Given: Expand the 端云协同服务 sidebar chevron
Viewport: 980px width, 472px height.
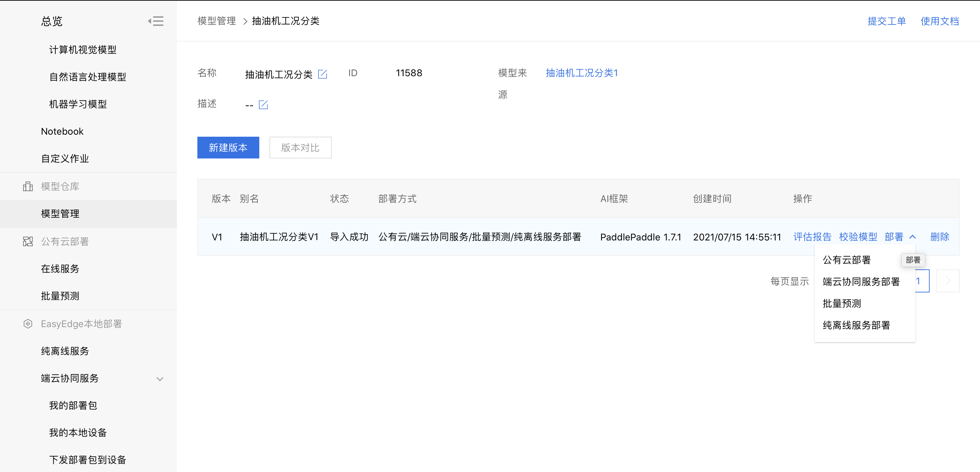Looking at the screenshot, I should point(160,379).
